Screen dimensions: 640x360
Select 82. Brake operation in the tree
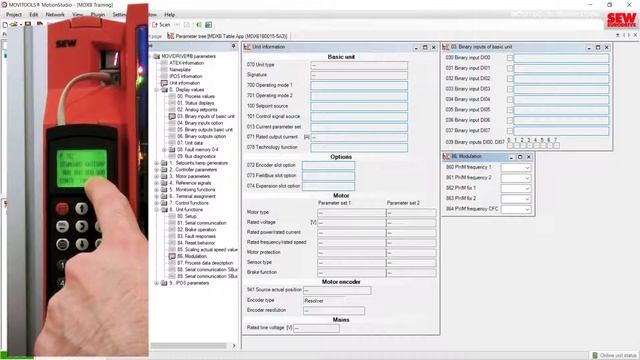(196, 230)
